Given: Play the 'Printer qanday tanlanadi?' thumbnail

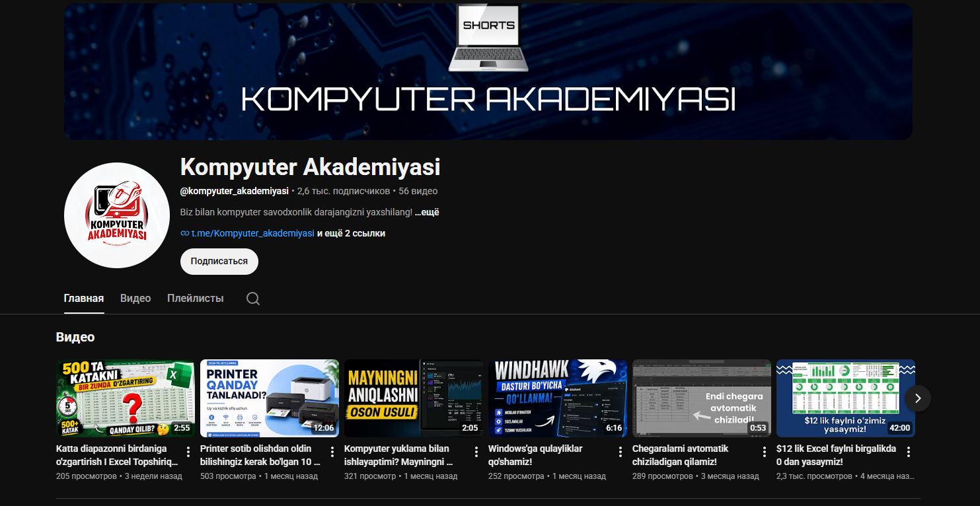Looking at the screenshot, I should 270,398.
